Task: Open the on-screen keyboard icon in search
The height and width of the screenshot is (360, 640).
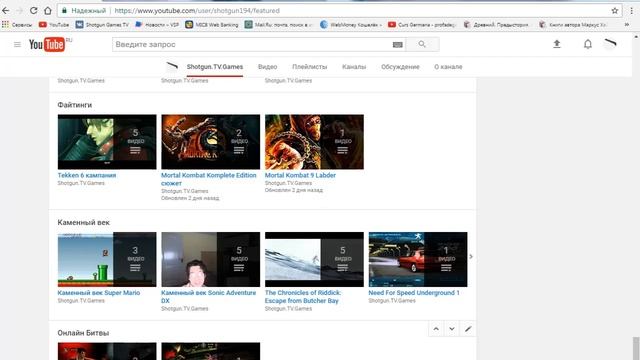Action: pyautogui.click(x=398, y=44)
